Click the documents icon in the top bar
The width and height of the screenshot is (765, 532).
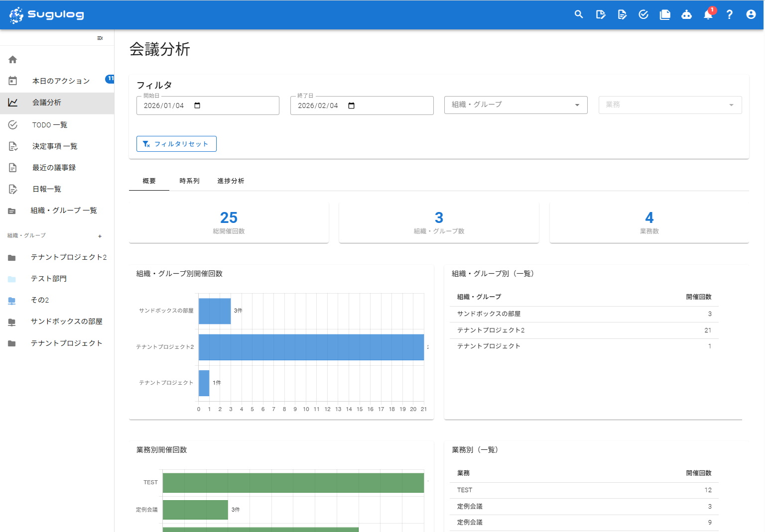(x=665, y=14)
